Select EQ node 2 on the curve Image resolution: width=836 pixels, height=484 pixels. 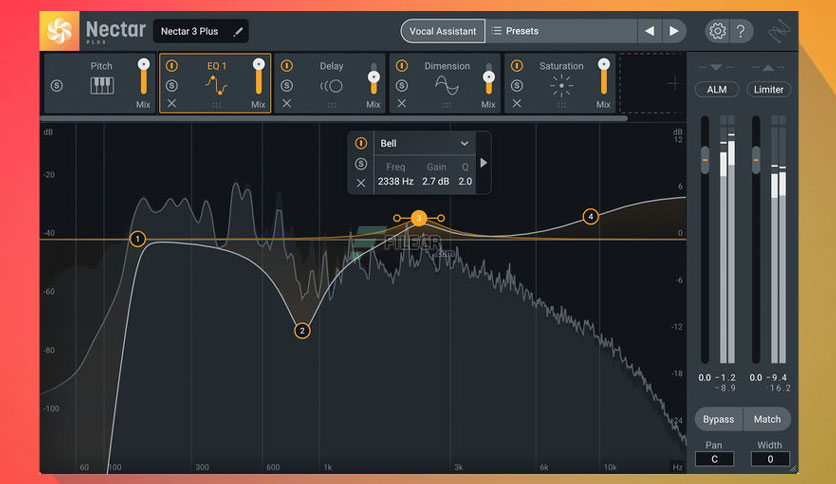(302, 330)
